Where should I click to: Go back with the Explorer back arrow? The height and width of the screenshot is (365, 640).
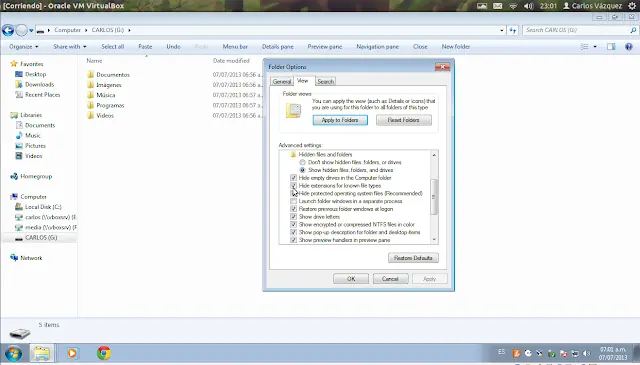coord(8,30)
